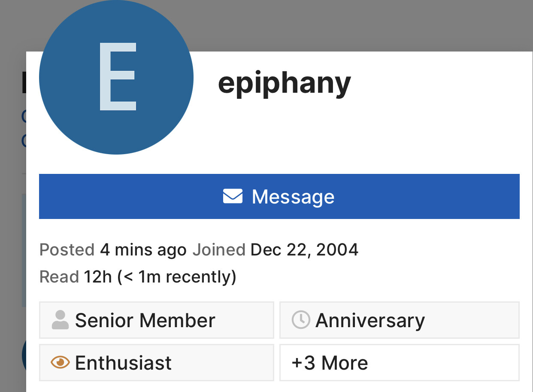Send a message with the Message button

tap(279, 197)
